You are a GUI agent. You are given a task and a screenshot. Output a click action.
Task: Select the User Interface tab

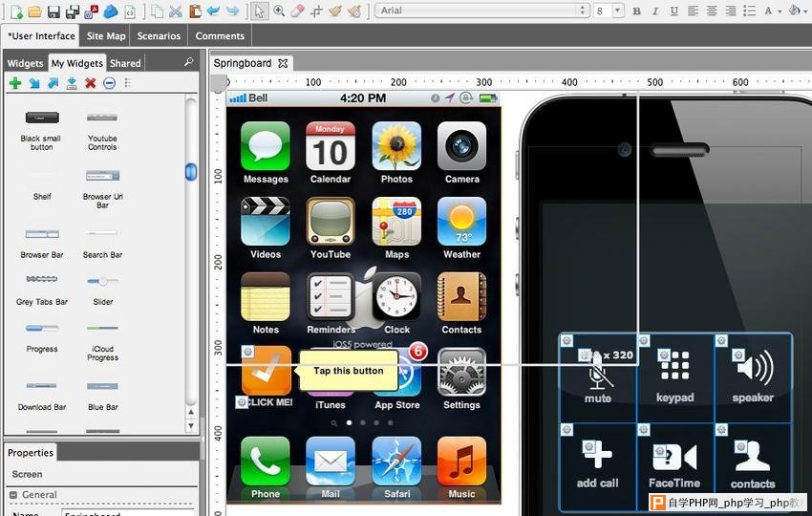pos(41,35)
